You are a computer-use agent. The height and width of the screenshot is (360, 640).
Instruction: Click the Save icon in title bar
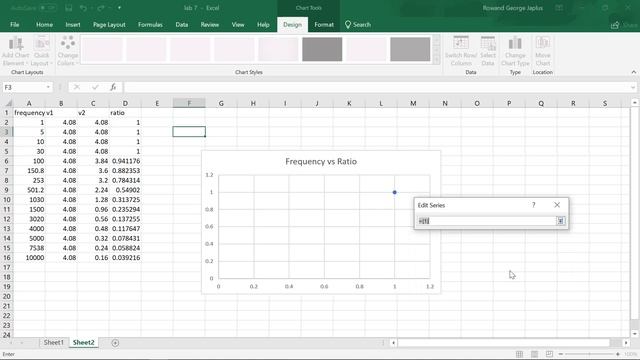(69, 8)
